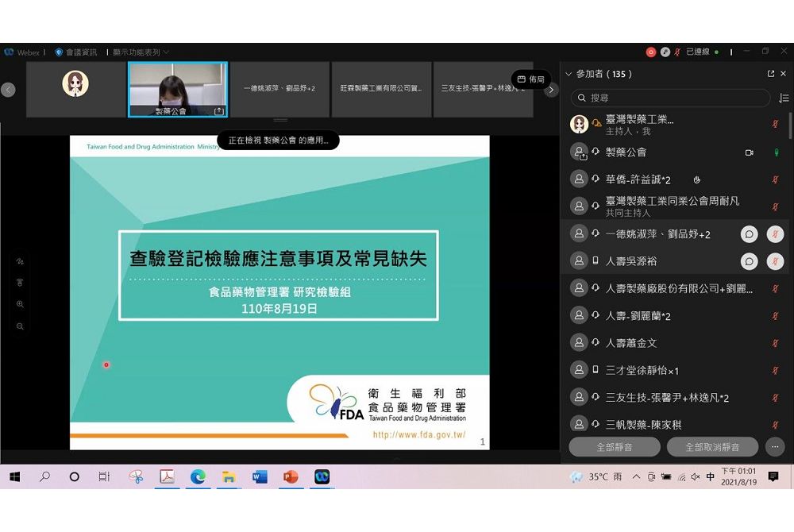Click the Webex logo in the title bar
This screenshot has height=532, width=794.
tap(9, 52)
